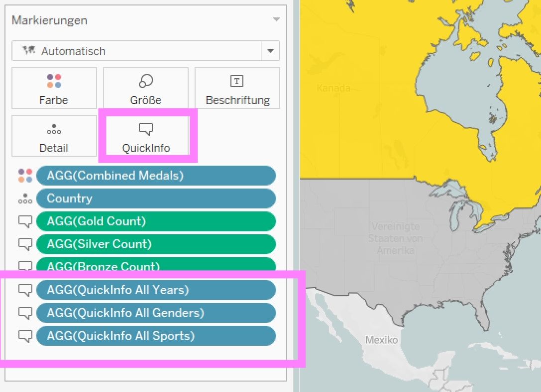
Task: Select the AGG(Combined Medals) pill
Action: click(156, 176)
